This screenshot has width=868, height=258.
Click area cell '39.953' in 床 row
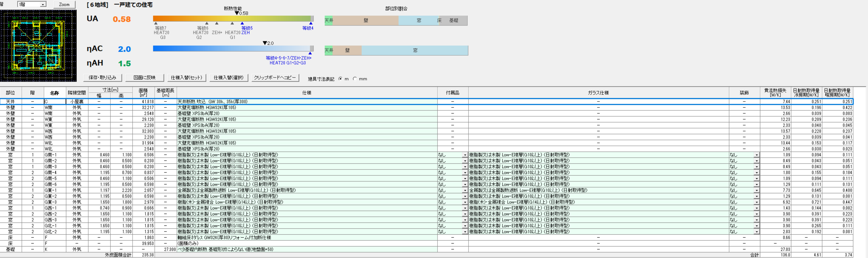tap(143, 243)
